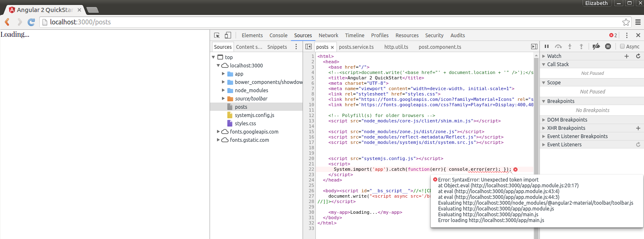
Task: Expand the app folder in the tree
Action: tap(223, 74)
